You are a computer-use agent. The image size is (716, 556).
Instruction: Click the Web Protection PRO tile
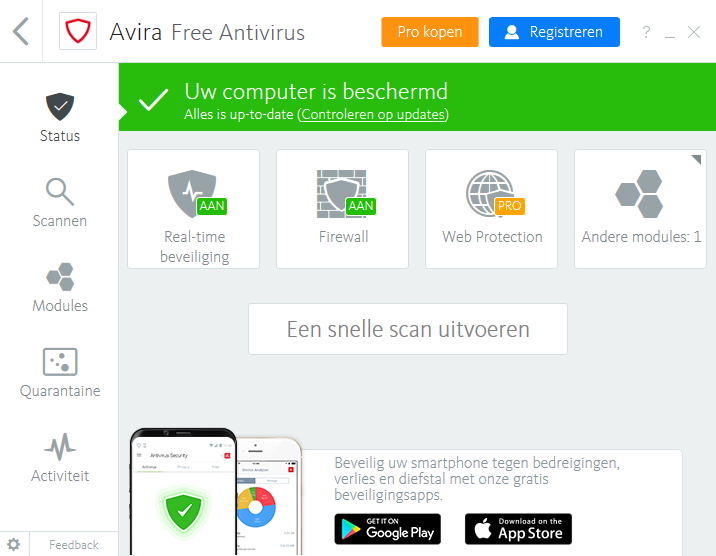click(491, 209)
